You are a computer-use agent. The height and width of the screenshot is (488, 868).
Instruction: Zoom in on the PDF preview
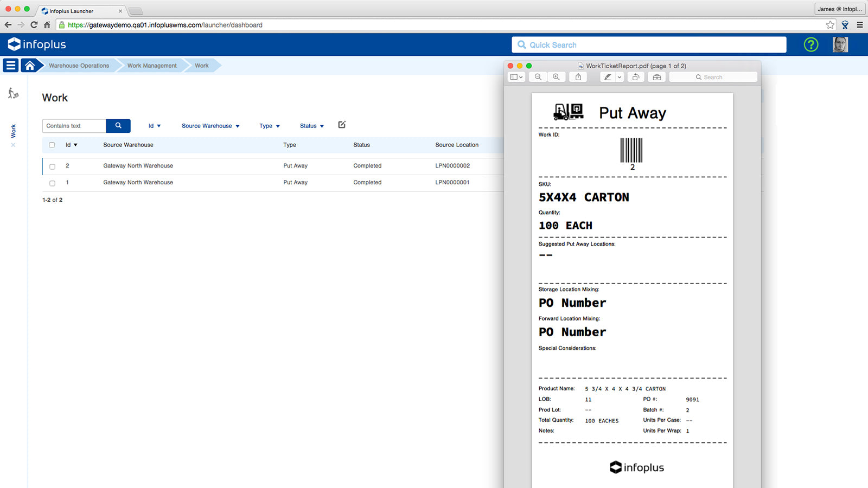(x=556, y=76)
